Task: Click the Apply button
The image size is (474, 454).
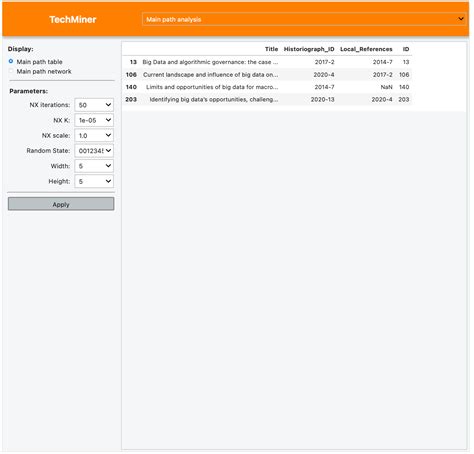Action: [61, 204]
